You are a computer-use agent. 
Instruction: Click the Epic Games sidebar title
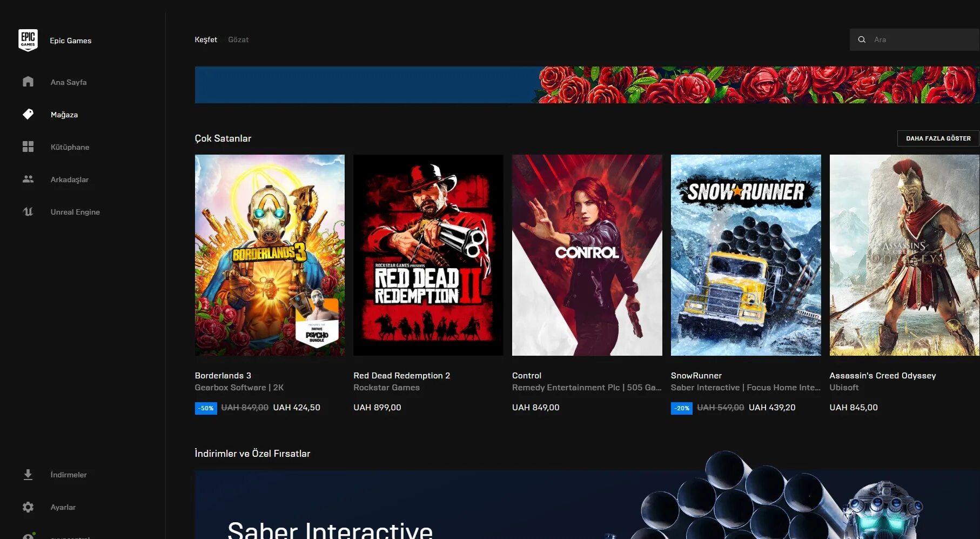point(71,41)
